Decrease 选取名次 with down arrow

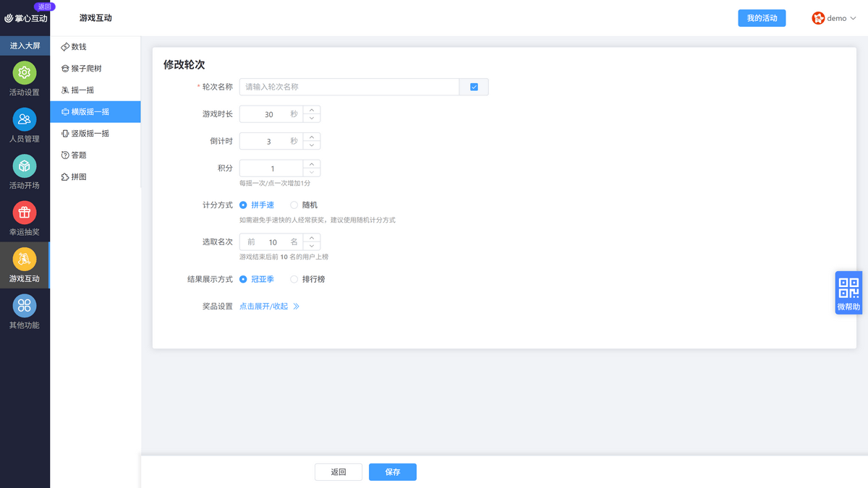pyautogui.click(x=312, y=247)
